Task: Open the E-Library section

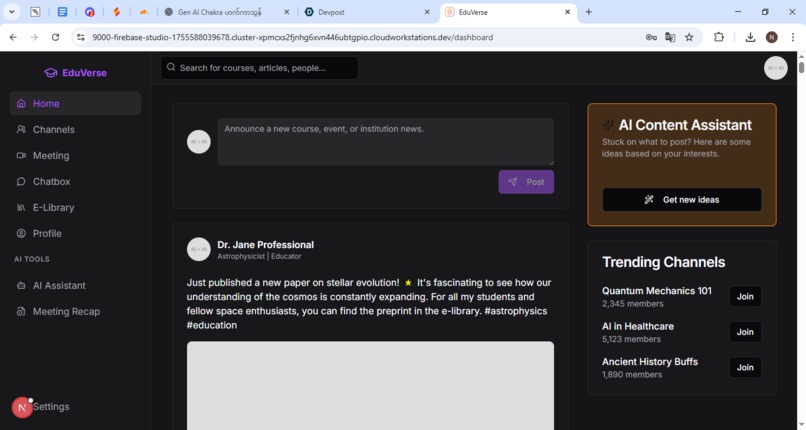Action: click(75, 208)
